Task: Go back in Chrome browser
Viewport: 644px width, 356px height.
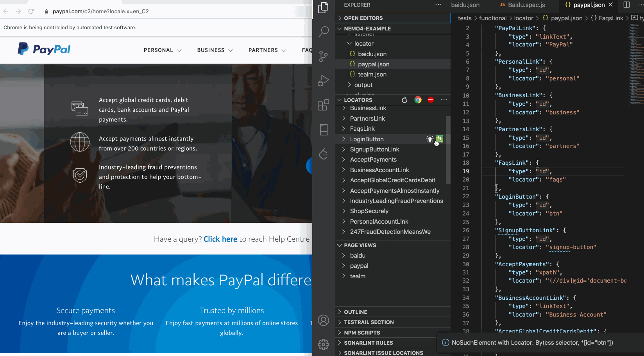Action: click(6, 11)
